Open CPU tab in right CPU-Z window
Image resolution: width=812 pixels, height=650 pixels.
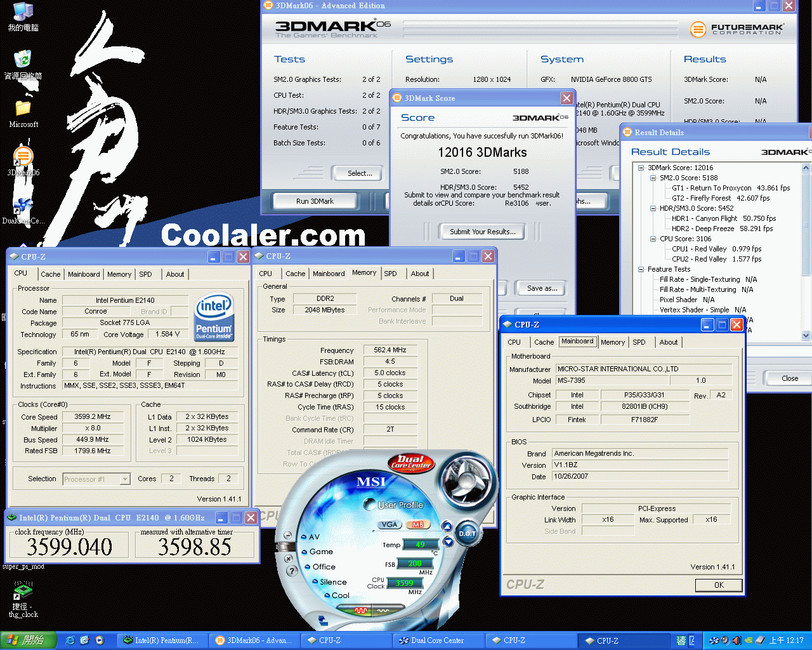point(514,342)
